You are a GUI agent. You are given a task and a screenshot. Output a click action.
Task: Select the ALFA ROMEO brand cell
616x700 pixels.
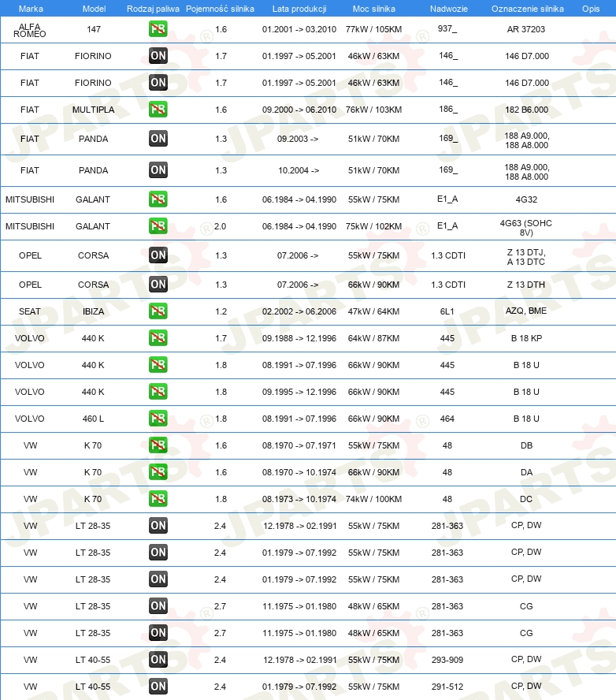coord(29,30)
